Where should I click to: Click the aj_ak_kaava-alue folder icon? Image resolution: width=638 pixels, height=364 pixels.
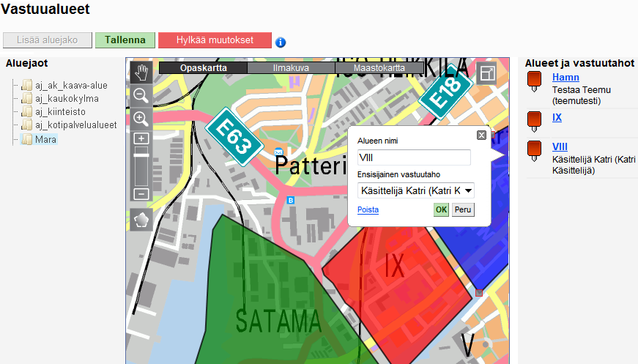(27, 86)
